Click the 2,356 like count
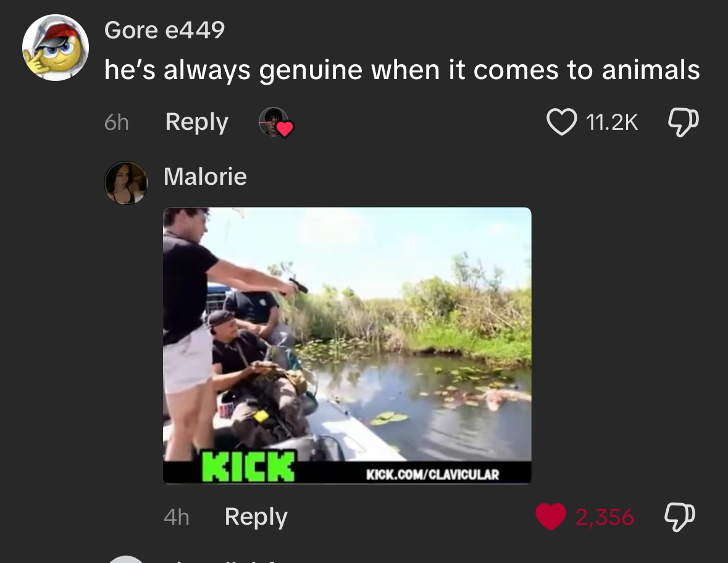This screenshot has width=728, height=563. 605,517
